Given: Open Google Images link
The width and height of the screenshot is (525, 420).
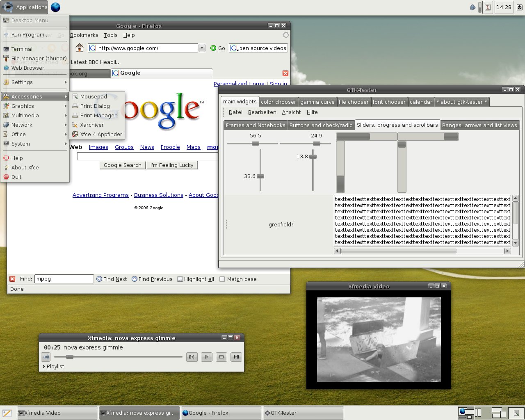Looking at the screenshot, I should click(x=98, y=147).
